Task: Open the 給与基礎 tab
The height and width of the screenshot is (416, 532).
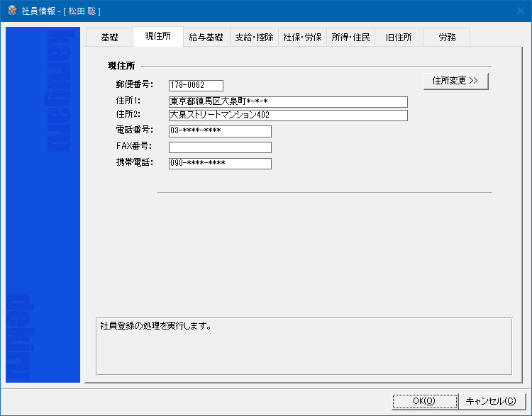Action: 206,38
